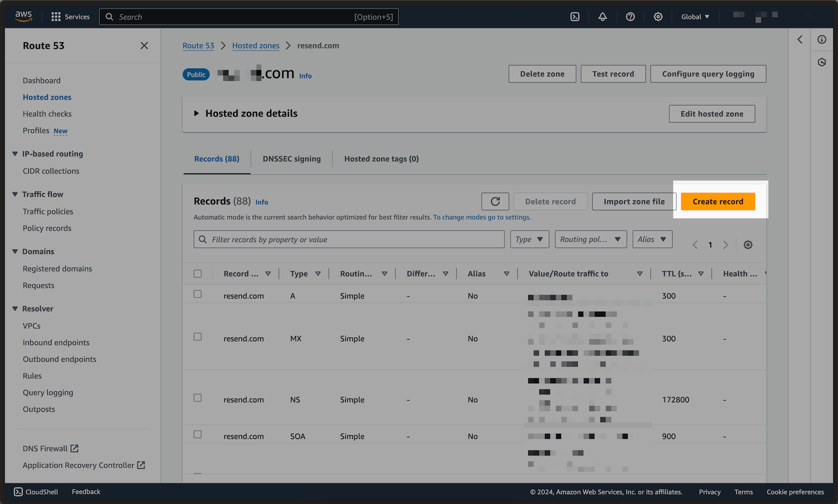
Task: Open the Type filter dropdown
Action: [x=530, y=239]
